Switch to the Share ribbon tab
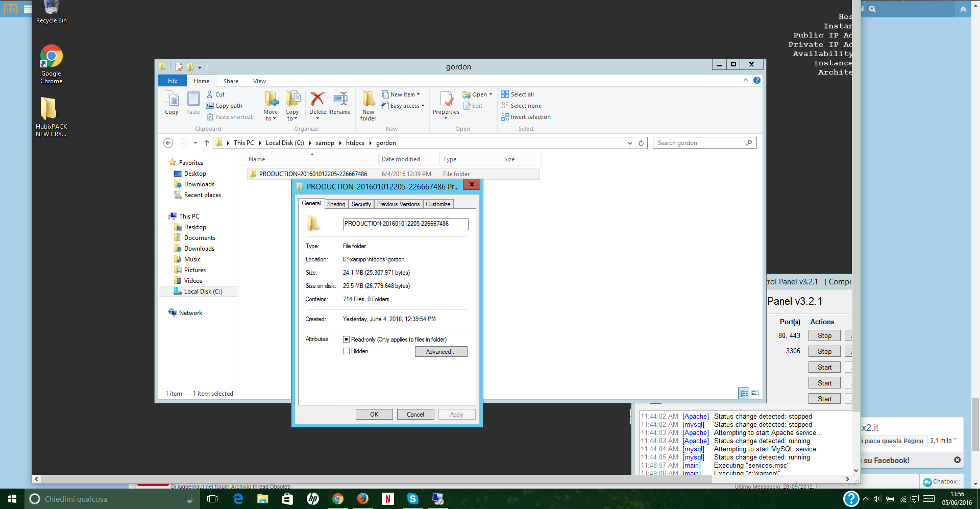980x509 pixels. pos(231,81)
